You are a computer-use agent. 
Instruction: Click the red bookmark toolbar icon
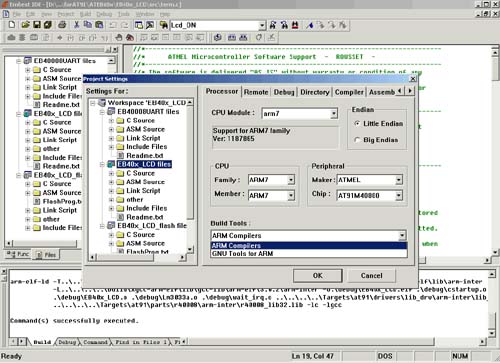295,25
